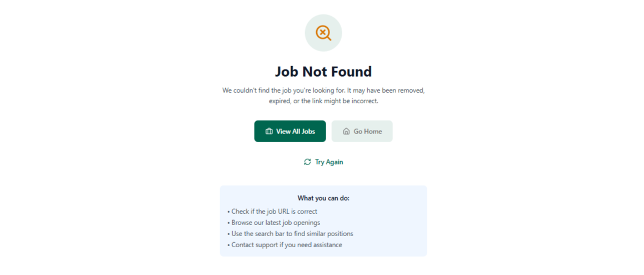Viewport: 644px width, 275px height.
Task: Click the "What you can do:" heading
Action: (x=323, y=198)
